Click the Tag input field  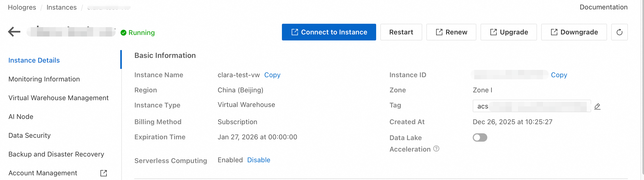(x=531, y=106)
